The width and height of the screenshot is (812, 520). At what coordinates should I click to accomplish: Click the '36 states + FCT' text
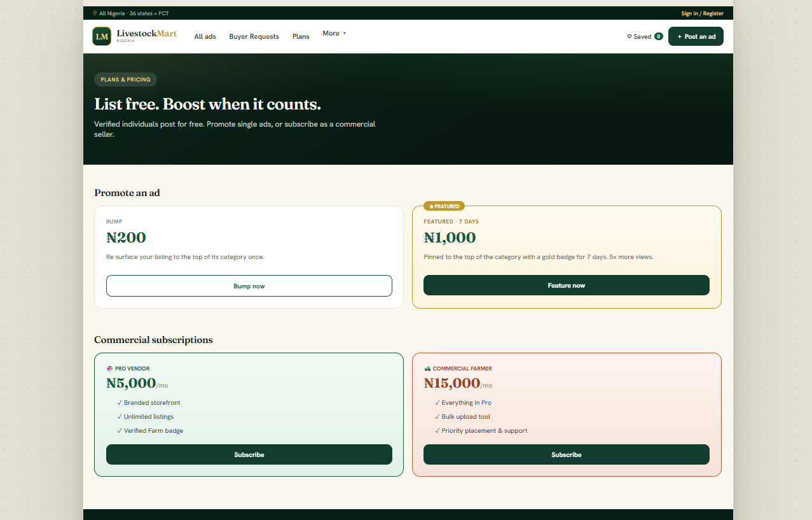click(x=149, y=13)
